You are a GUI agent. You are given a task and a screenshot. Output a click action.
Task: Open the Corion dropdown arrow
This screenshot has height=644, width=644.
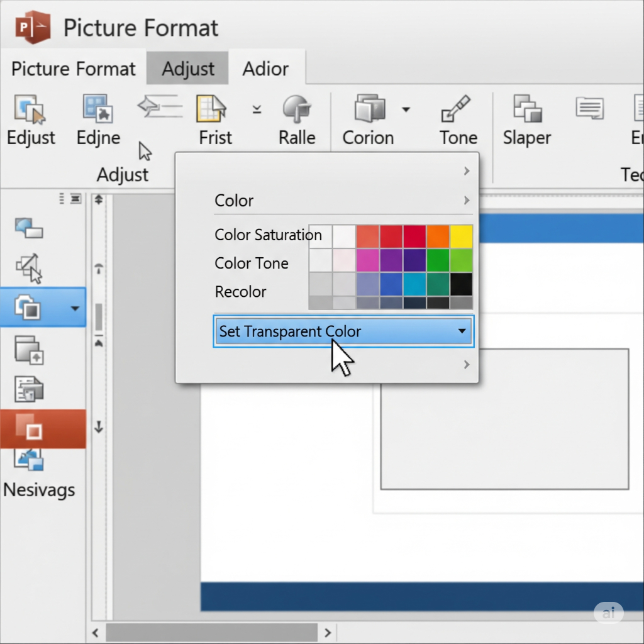click(406, 110)
